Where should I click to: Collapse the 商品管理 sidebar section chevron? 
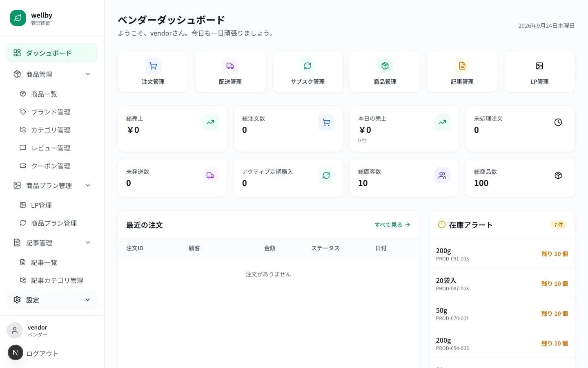click(x=88, y=74)
